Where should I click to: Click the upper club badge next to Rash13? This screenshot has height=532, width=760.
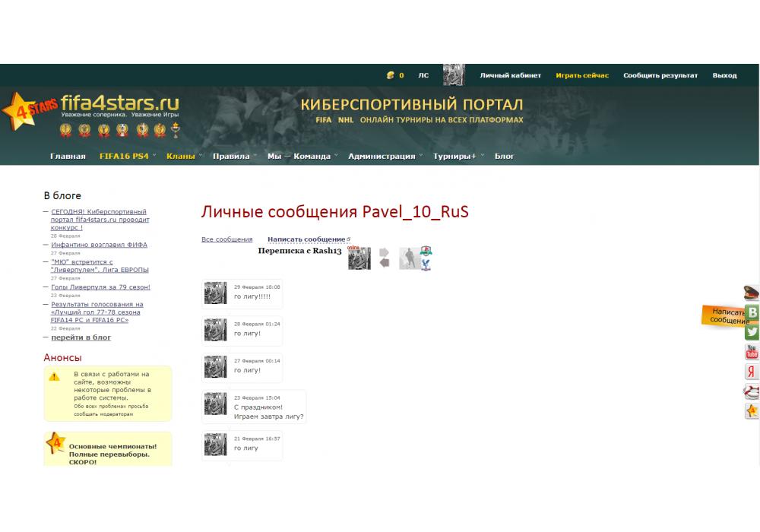coord(426,251)
